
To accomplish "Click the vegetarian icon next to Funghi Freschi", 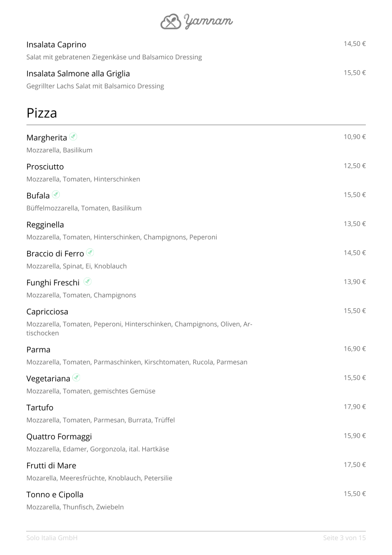I will point(87,282).
